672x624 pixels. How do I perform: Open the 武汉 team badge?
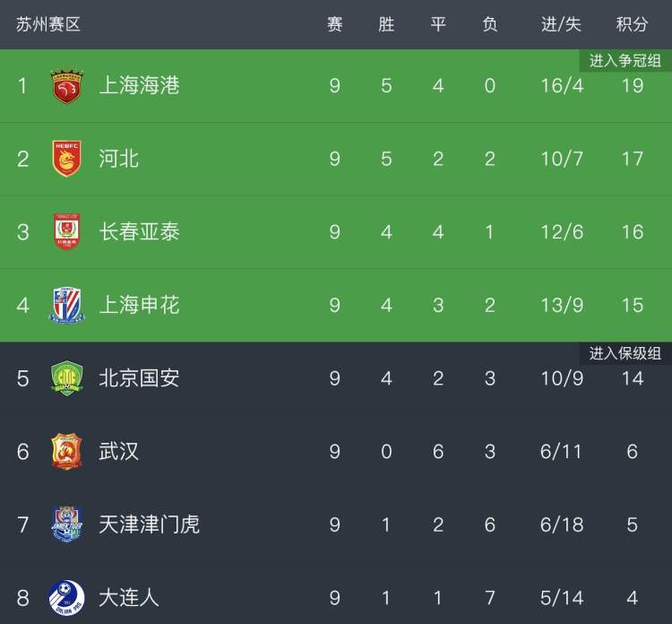(x=66, y=451)
